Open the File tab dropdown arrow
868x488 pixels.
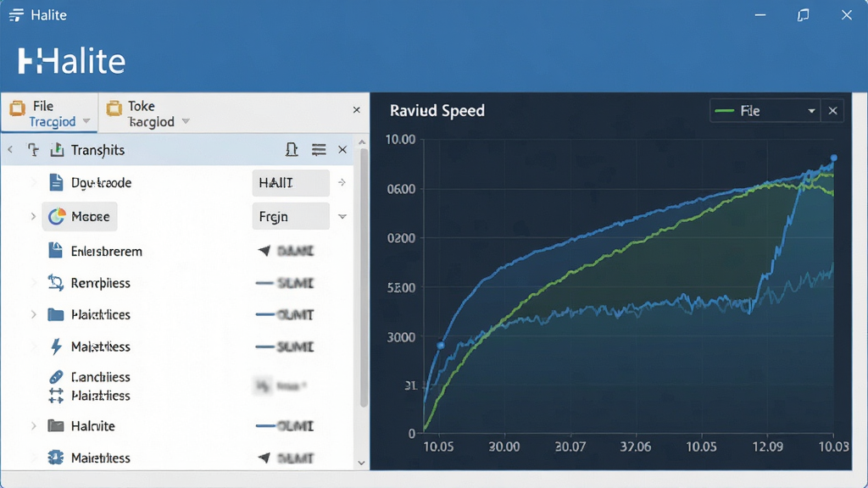pyautogui.click(x=86, y=121)
